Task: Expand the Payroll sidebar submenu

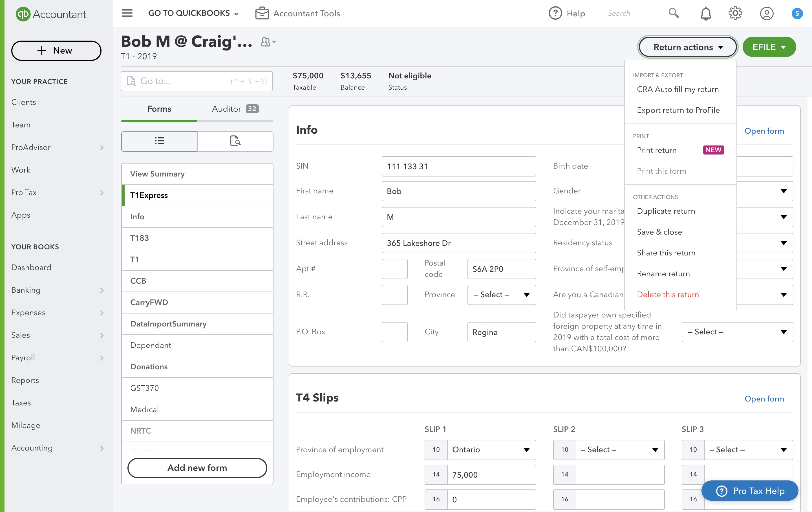Action: coord(101,358)
